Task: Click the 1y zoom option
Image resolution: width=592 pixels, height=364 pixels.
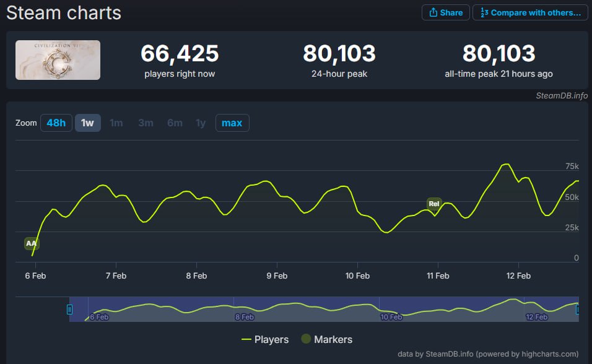Action: click(201, 123)
